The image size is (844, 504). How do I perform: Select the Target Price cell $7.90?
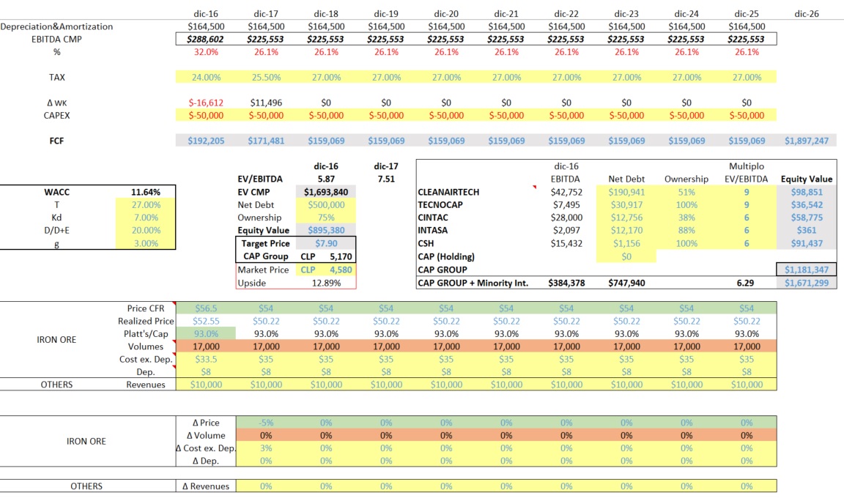[x=325, y=243]
